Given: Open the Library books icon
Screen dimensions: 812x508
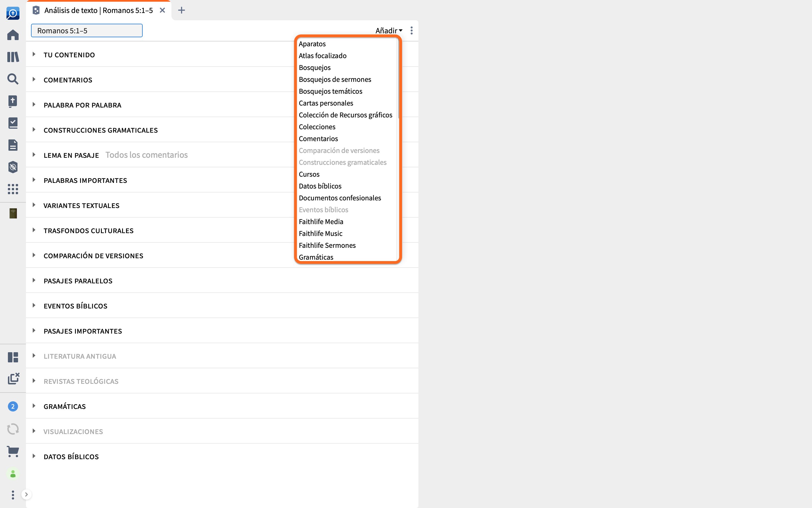Looking at the screenshot, I should pos(13,57).
